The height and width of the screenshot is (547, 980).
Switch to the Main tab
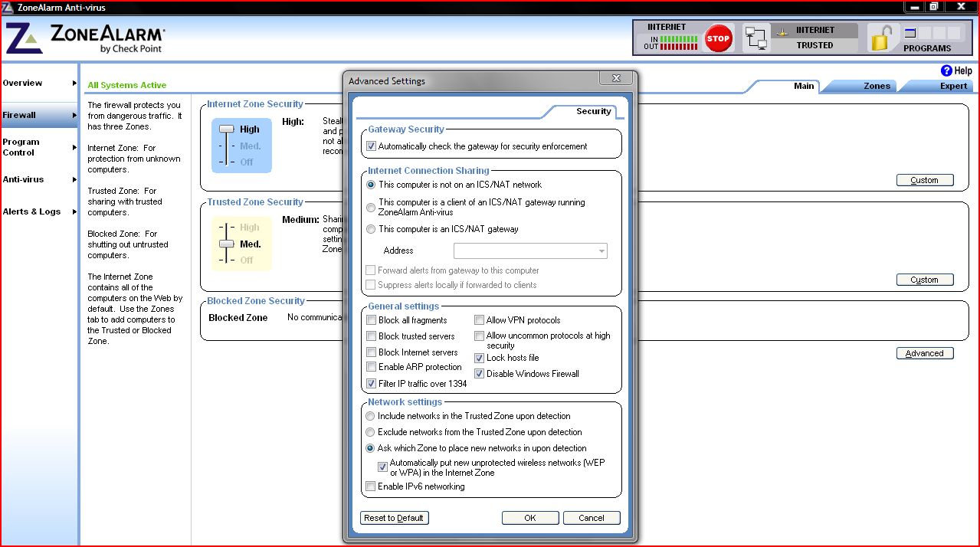[804, 86]
